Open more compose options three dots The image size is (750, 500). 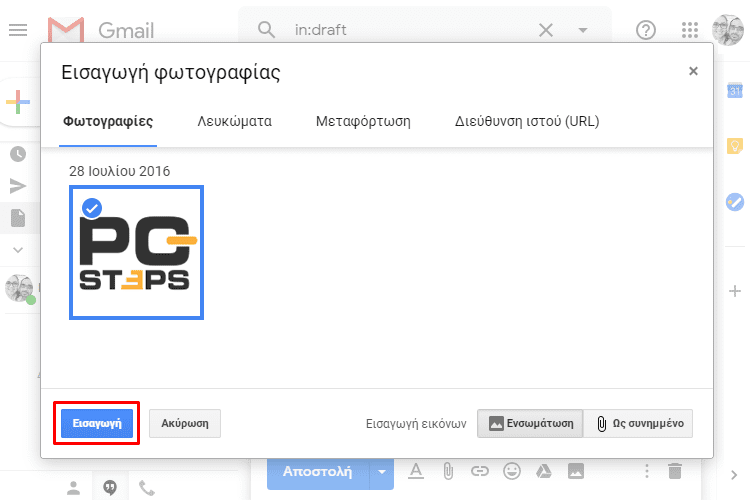click(x=647, y=472)
